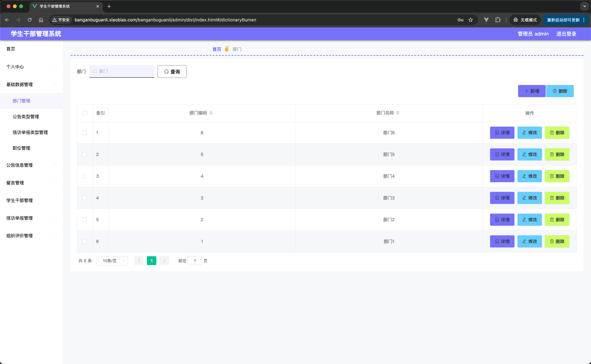Click 修改 for 部门4 row

point(530,176)
